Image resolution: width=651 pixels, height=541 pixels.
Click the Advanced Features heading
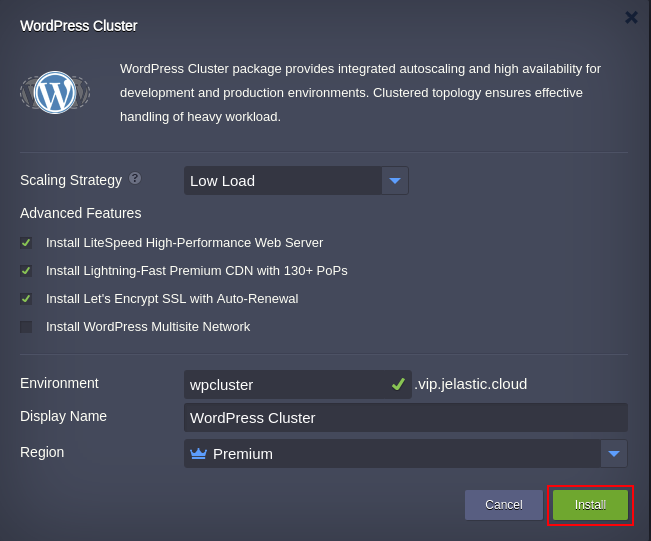[x=81, y=213]
